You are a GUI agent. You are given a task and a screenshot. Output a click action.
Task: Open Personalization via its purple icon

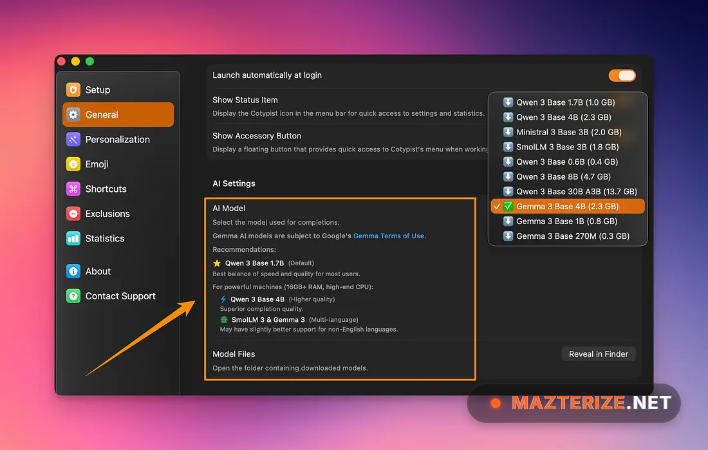click(73, 139)
